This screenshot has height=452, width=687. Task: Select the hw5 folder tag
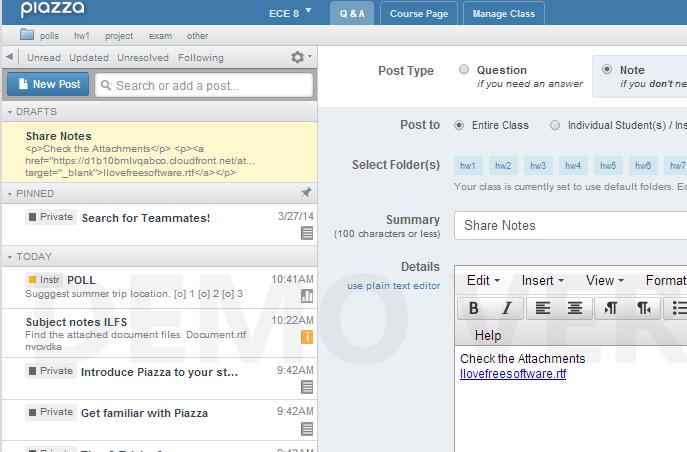(608, 166)
